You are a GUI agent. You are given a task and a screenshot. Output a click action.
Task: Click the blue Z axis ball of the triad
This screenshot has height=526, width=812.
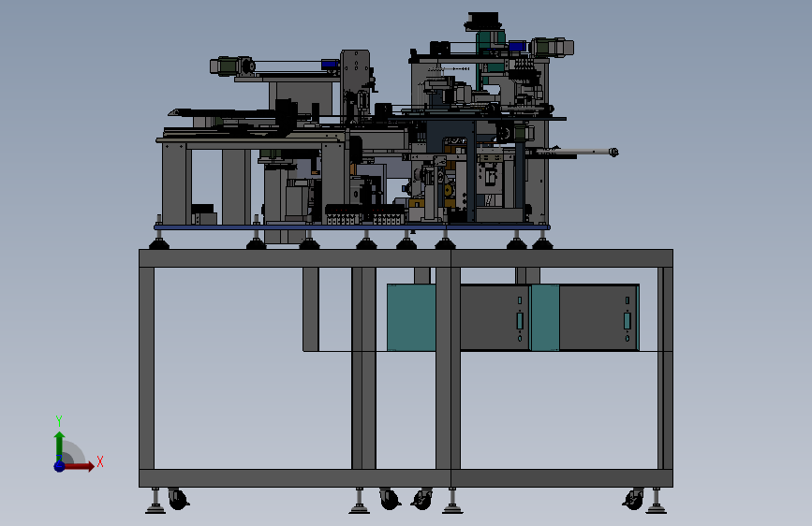(60, 466)
